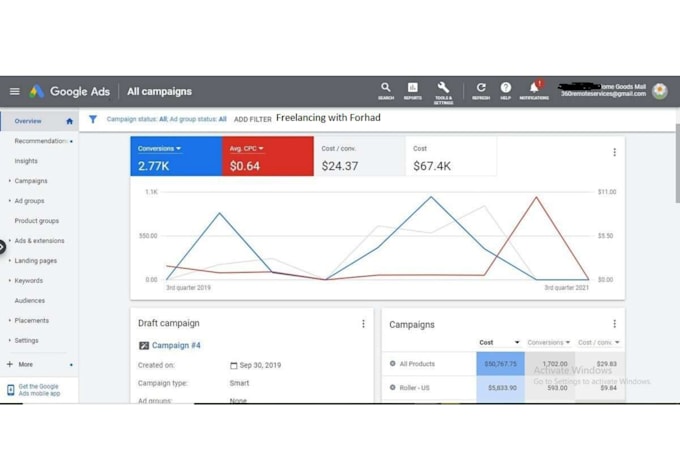The width and height of the screenshot is (680, 459).
Task: Click the calendar icon near Sep 30, 2019
Action: tap(233, 365)
